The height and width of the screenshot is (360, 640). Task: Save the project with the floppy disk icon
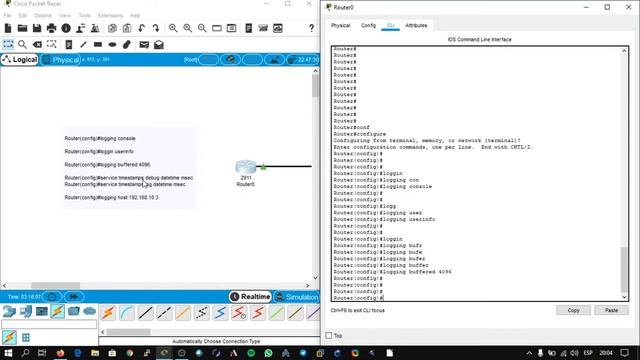tap(37, 28)
